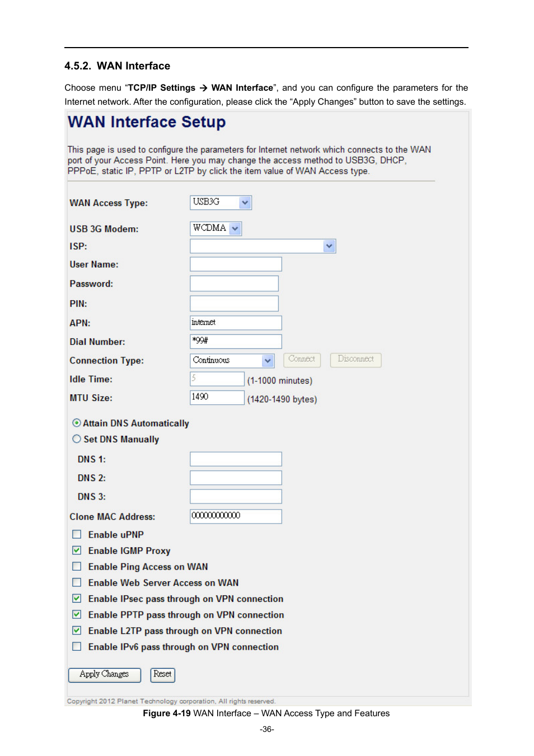Toggle IPsec pass through on VPN checkbox
The width and height of the screenshot is (534, 756).
tap(77, 599)
